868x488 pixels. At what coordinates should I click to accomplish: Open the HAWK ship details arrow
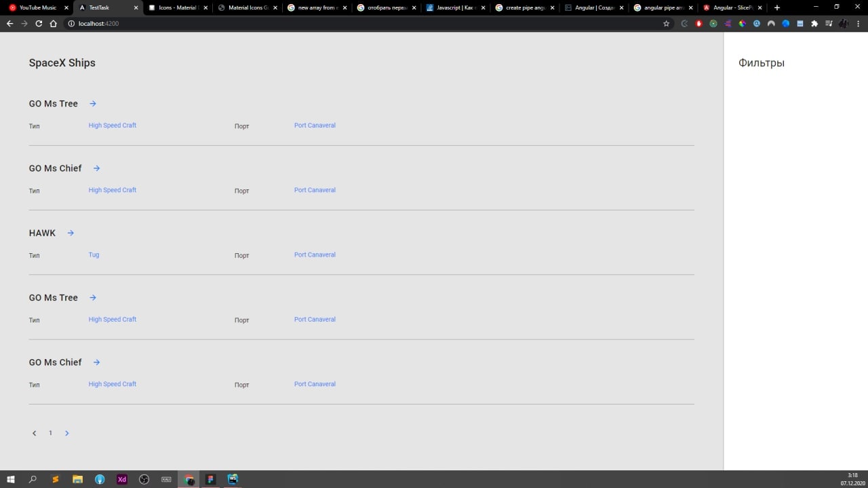[x=71, y=233]
